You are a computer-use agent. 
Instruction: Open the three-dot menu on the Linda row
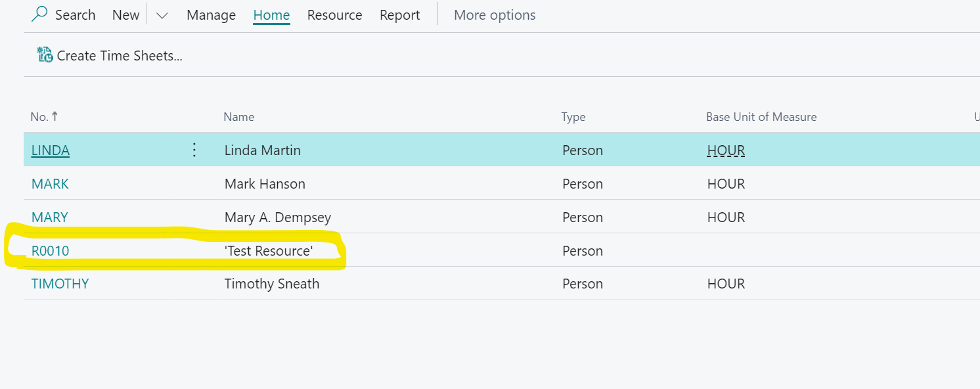coord(194,150)
